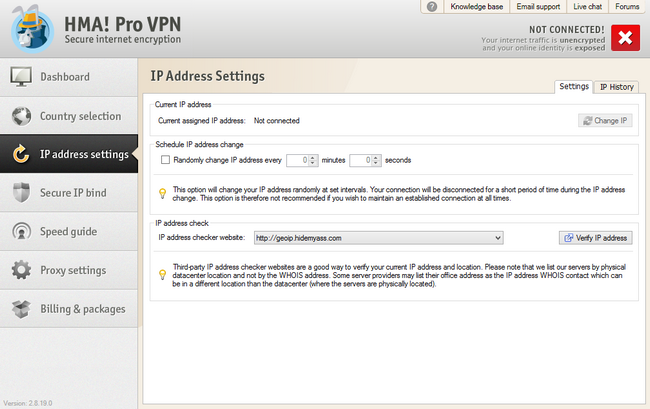Open the Knowledge base link
Viewport: 650px width, 409px height.
click(477, 7)
